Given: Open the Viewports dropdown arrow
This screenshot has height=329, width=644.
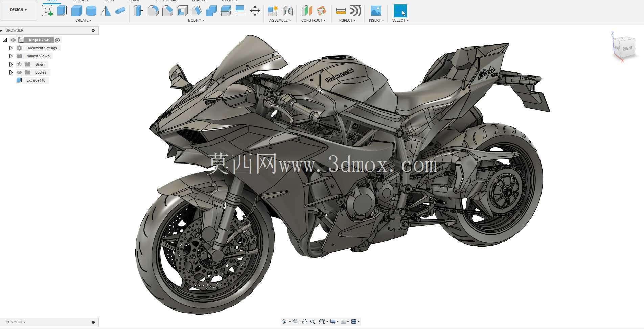Looking at the screenshot, I should [x=359, y=322].
